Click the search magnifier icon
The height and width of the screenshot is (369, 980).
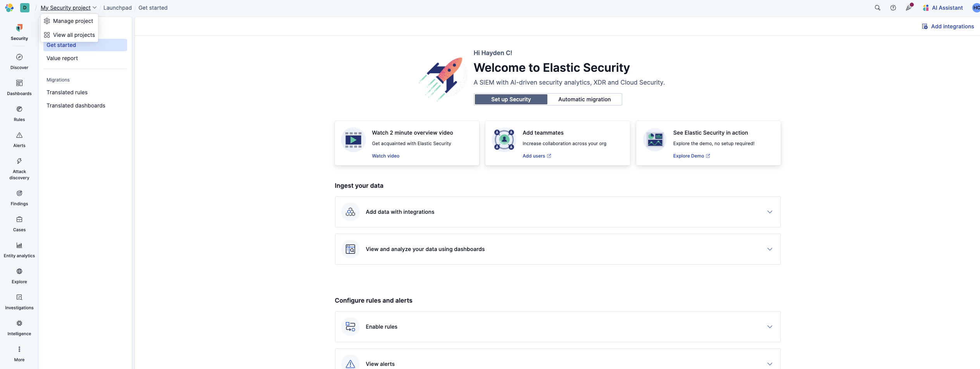[x=877, y=8]
